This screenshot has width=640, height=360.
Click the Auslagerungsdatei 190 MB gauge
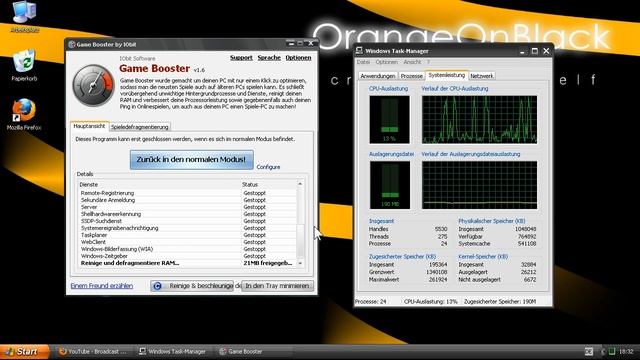pyautogui.click(x=390, y=185)
